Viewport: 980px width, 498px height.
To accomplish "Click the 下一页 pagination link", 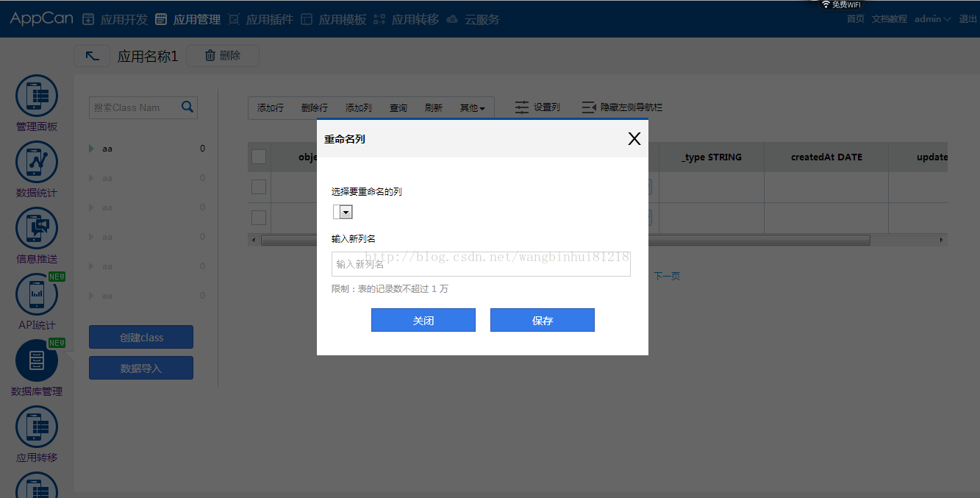I will 667,276.
